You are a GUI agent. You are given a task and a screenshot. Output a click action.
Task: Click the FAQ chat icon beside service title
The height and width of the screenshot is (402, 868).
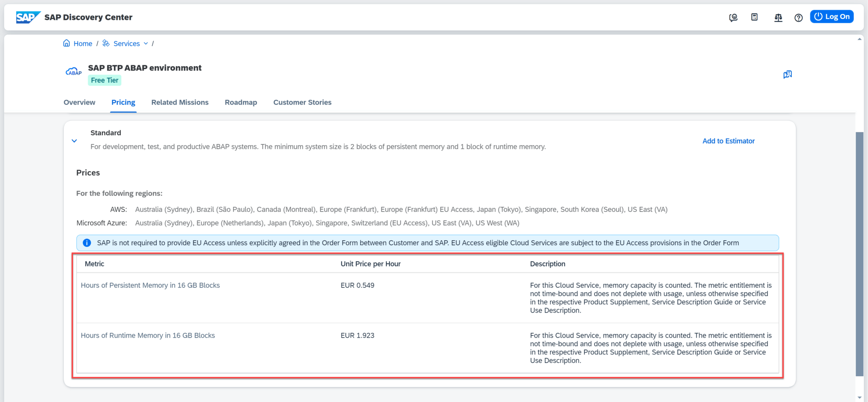tap(787, 74)
